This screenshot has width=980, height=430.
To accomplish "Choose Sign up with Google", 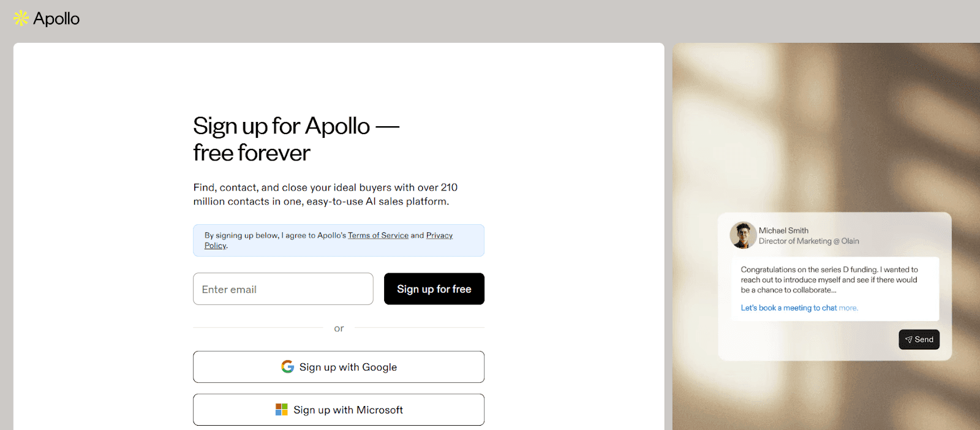I will pos(338,367).
